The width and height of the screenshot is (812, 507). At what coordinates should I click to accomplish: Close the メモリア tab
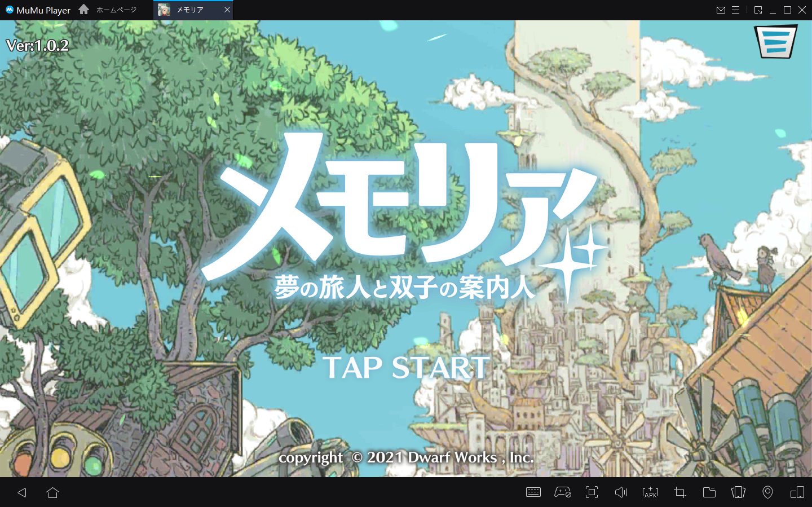227,10
